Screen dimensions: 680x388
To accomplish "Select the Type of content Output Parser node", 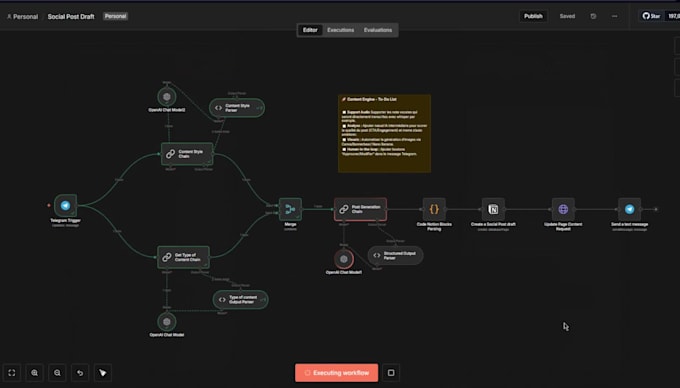I will (x=241, y=300).
